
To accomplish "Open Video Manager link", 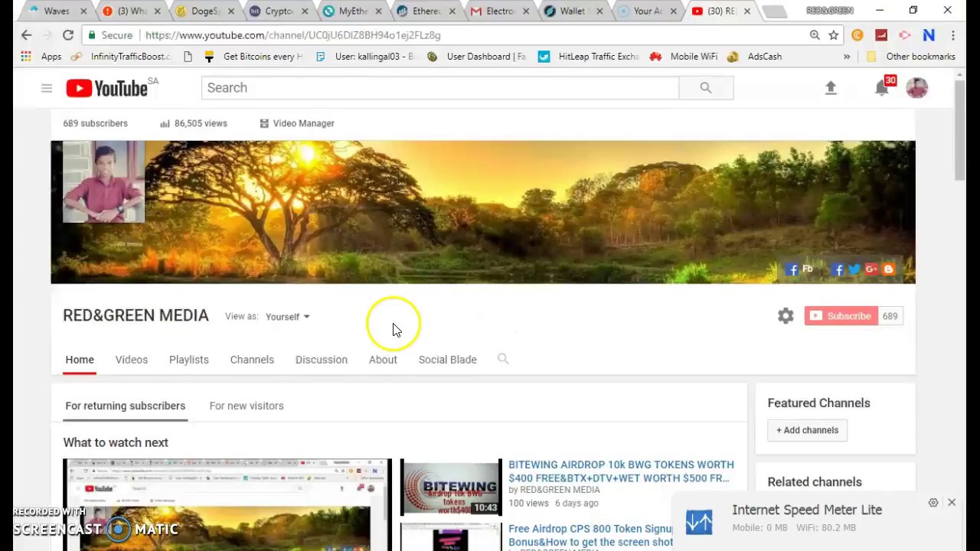I will pyautogui.click(x=297, y=123).
